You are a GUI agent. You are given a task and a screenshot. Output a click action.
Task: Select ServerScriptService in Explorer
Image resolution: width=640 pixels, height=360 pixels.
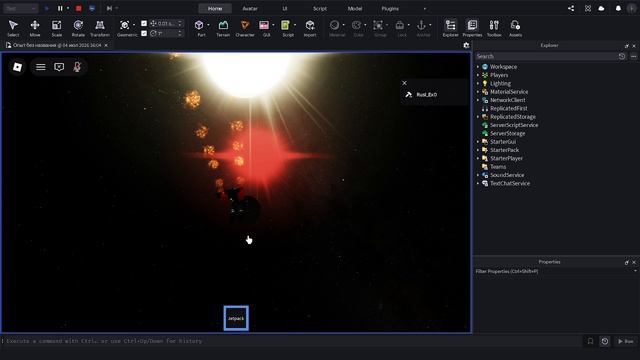click(x=514, y=125)
